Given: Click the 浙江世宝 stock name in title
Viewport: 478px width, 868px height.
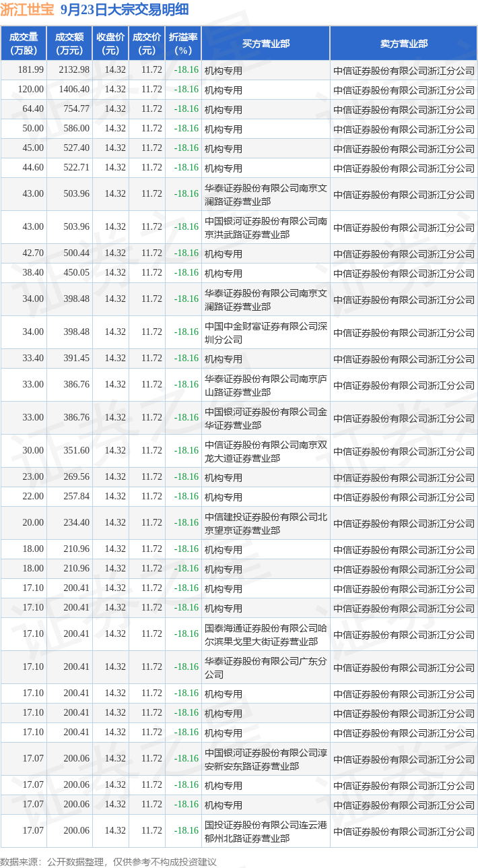Looking at the screenshot, I should click(26, 10).
